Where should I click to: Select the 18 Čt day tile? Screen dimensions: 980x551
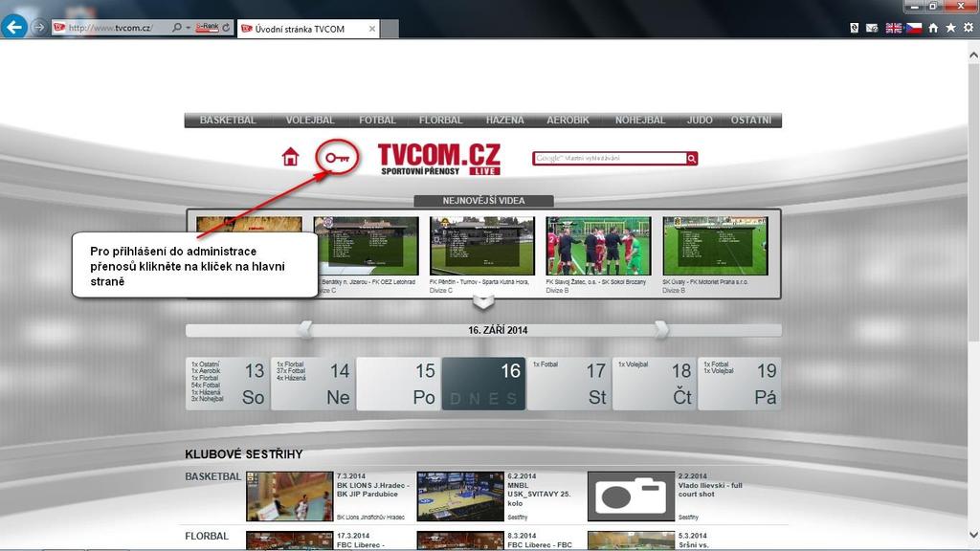point(655,384)
